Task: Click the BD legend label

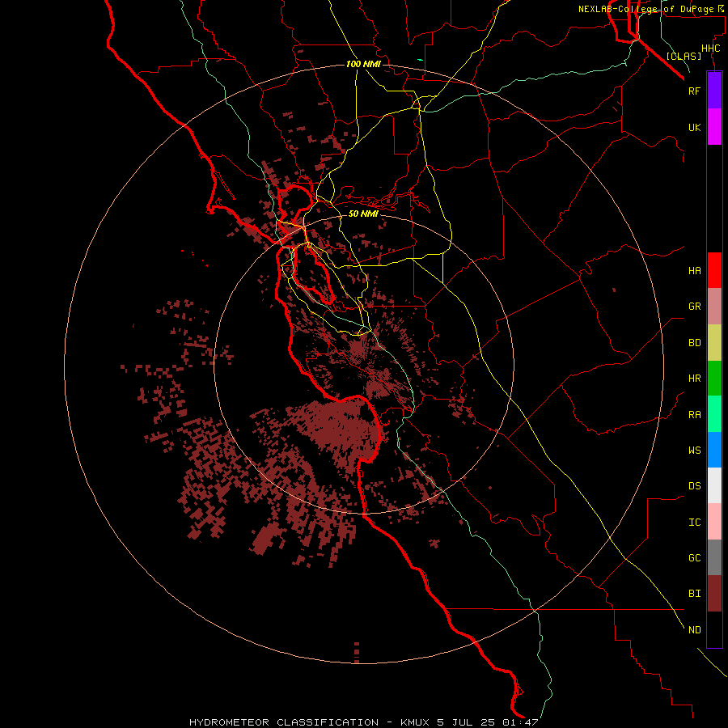Action: [694, 343]
